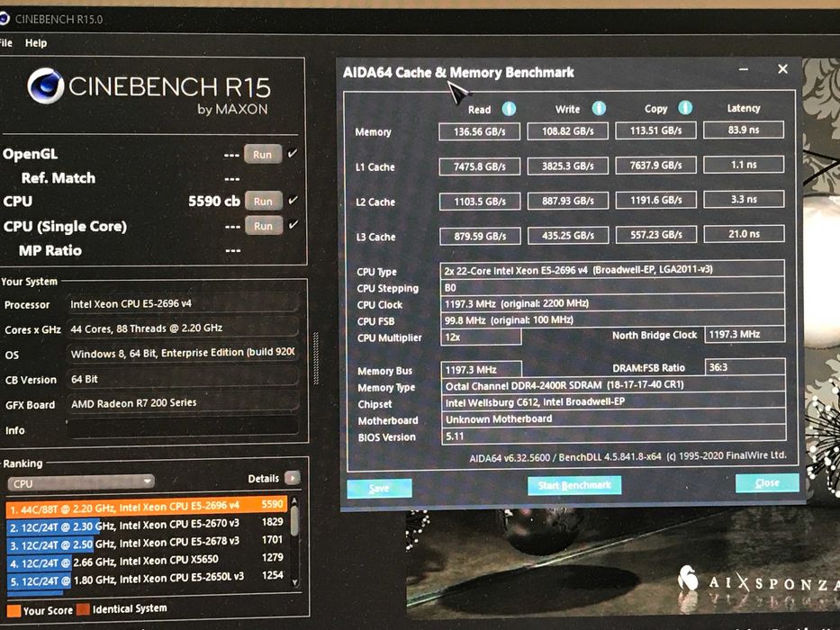The image size is (840, 630).
Task: Click the North Bridge Clock value
Action: [x=745, y=334]
